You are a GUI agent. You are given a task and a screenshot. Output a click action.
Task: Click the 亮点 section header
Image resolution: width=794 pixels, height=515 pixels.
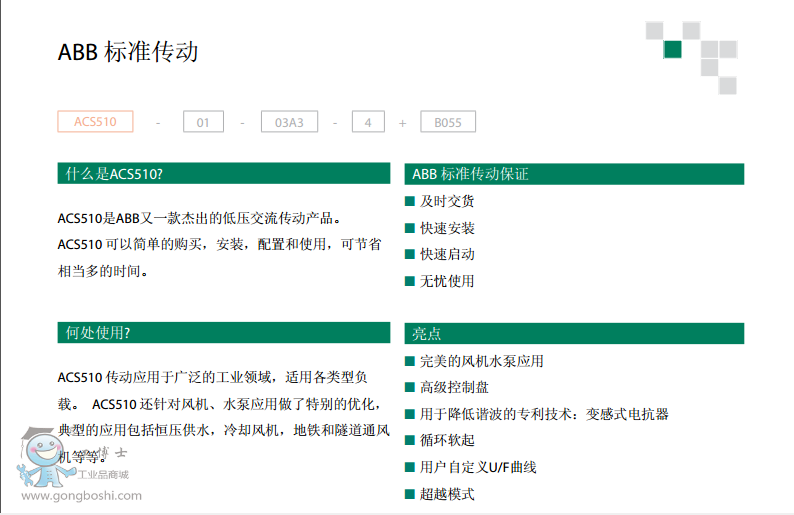click(574, 333)
